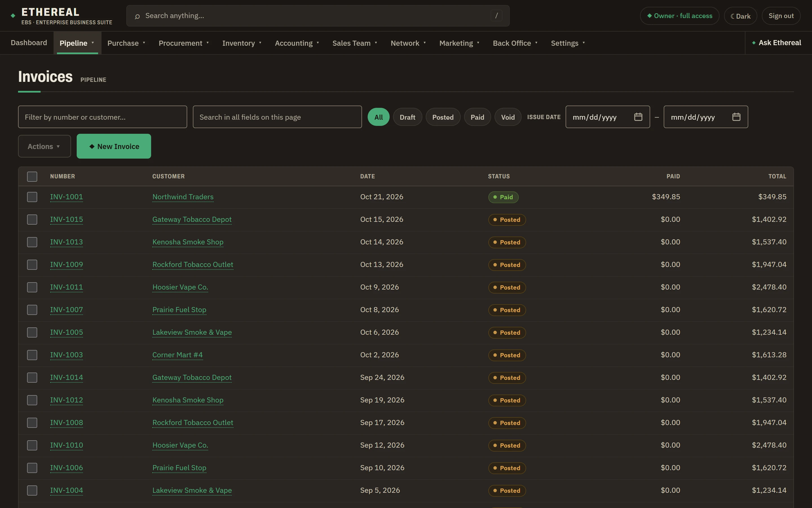812x508 pixels.
Task: Filter invoices by Paid status
Action: pyautogui.click(x=477, y=117)
